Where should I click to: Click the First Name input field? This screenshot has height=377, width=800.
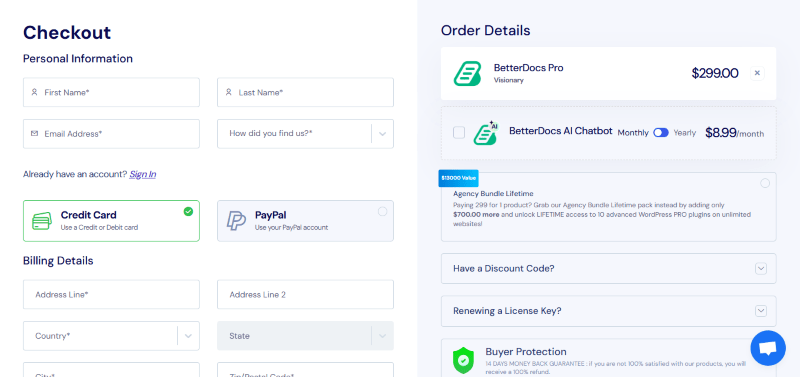[111, 92]
